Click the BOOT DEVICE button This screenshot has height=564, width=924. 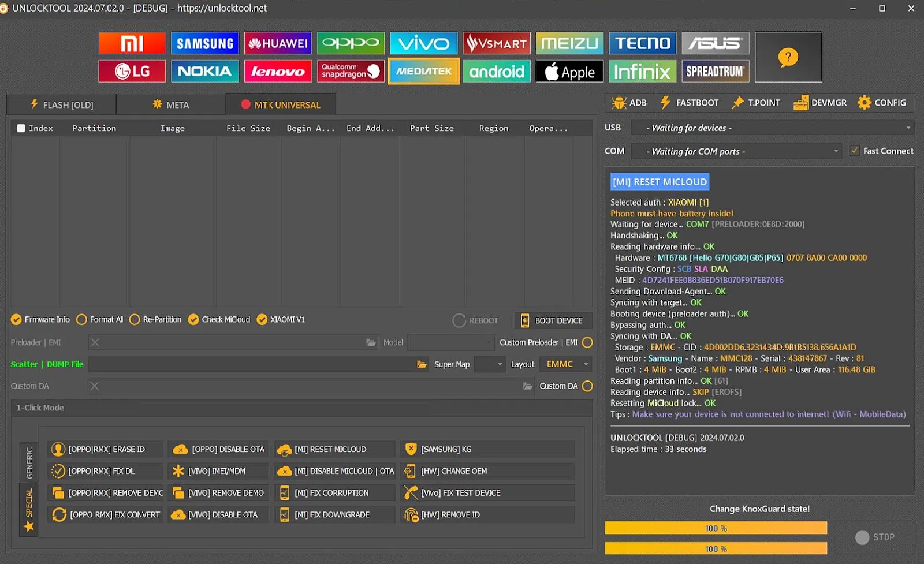(x=552, y=320)
